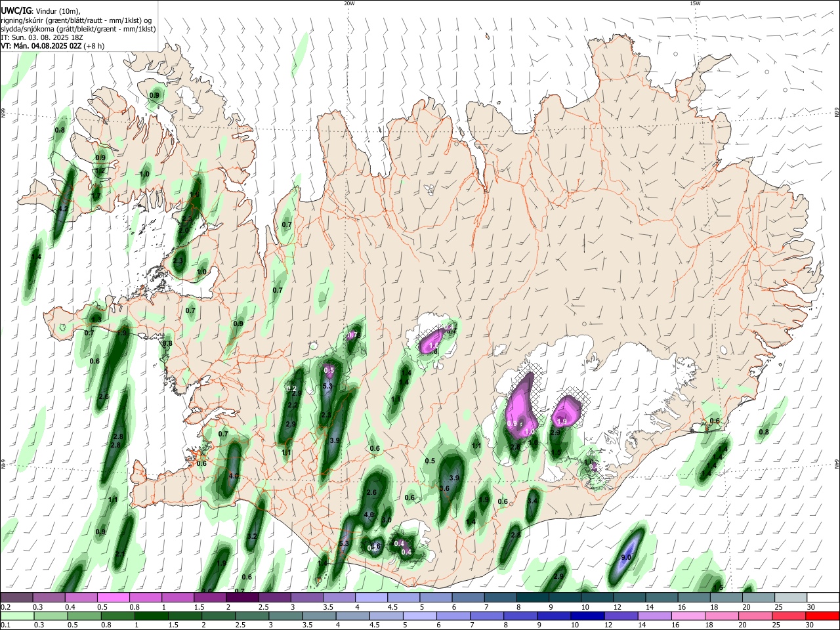Click the '9.0' precipitation value offshore

(x=625, y=557)
